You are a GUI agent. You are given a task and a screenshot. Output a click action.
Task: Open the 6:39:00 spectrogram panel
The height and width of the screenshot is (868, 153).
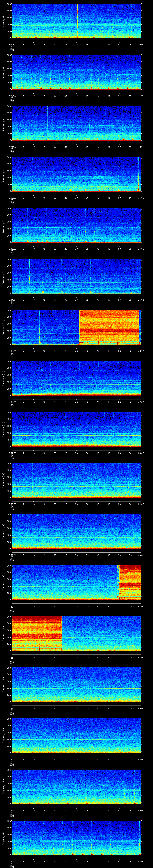click(76, 531)
